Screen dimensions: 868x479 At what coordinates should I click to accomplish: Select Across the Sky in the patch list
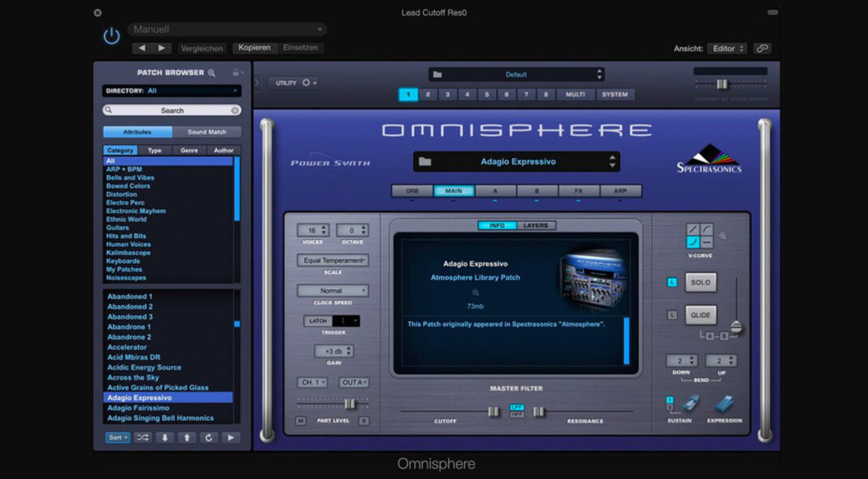pos(132,377)
